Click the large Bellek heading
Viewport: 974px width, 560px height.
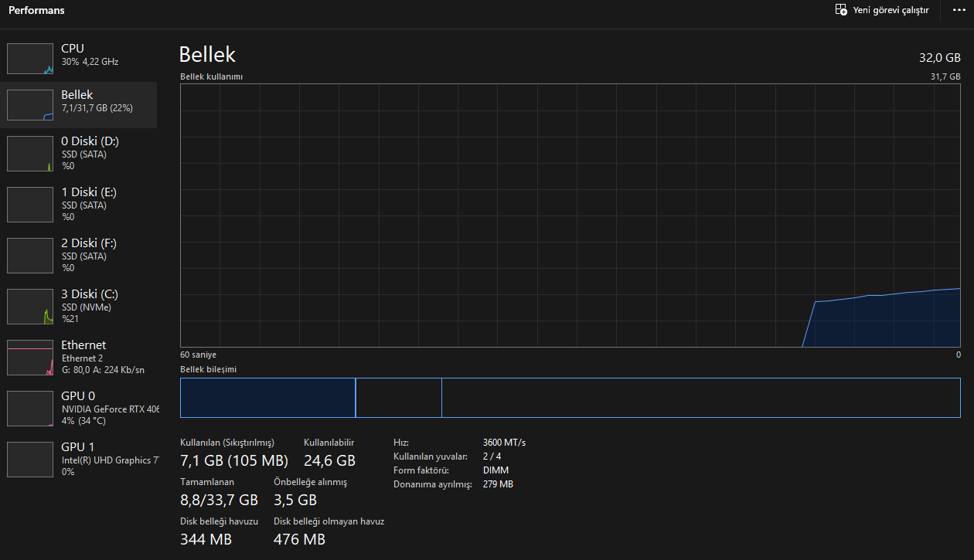(x=207, y=54)
